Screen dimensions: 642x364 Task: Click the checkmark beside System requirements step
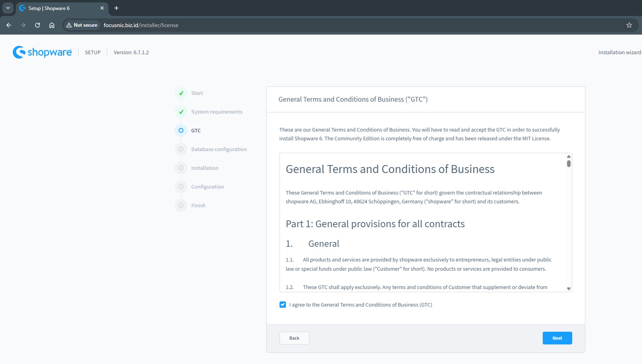(x=181, y=112)
